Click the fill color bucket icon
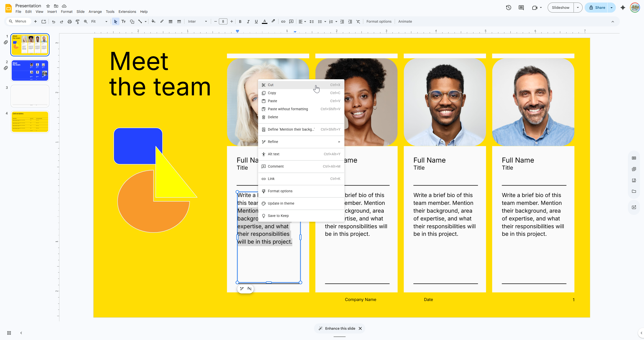 point(153,22)
